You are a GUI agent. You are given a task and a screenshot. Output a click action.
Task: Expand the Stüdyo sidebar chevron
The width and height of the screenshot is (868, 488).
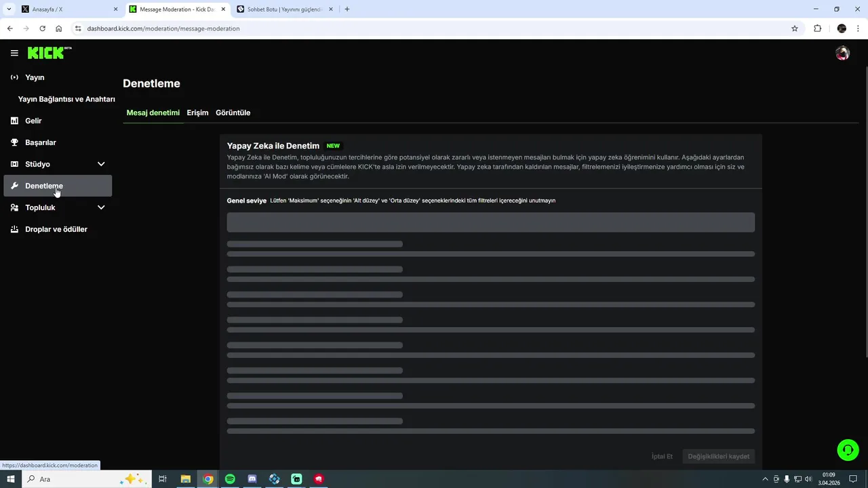pyautogui.click(x=101, y=164)
